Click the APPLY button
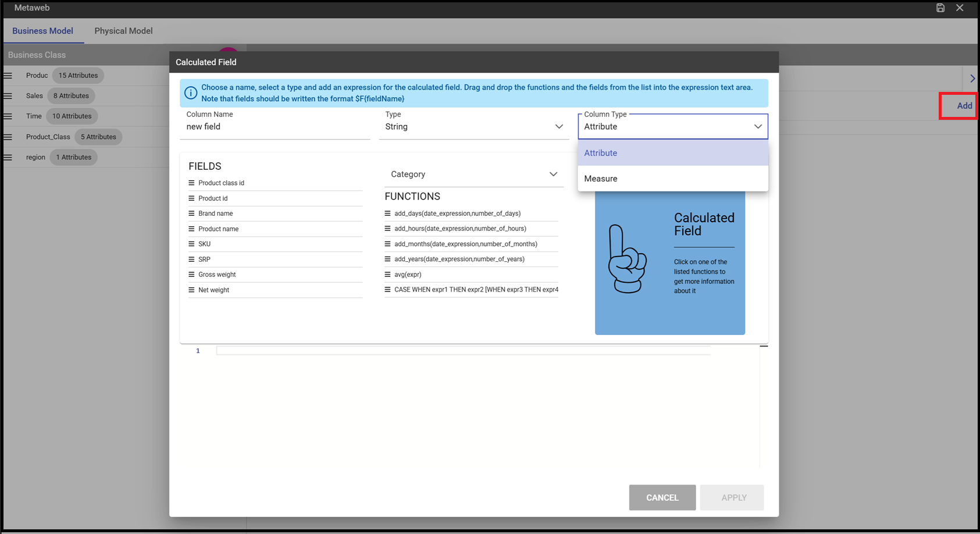The width and height of the screenshot is (980, 534). click(x=733, y=498)
